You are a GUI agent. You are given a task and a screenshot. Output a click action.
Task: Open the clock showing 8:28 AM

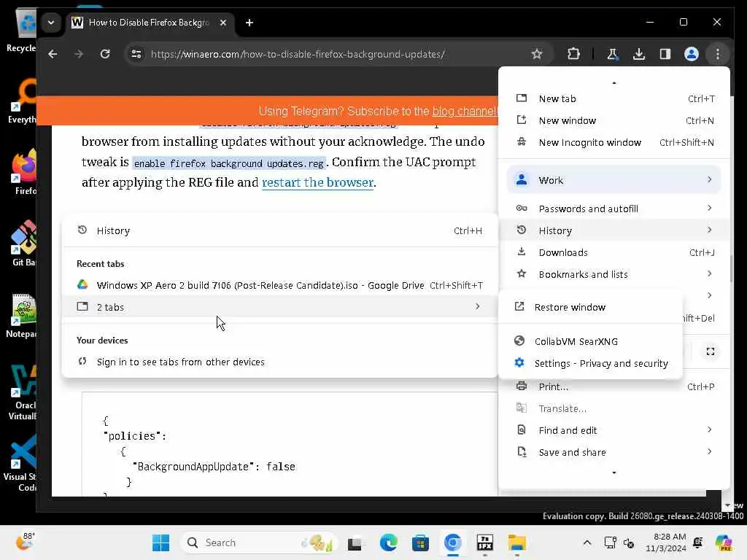(x=666, y=542)
